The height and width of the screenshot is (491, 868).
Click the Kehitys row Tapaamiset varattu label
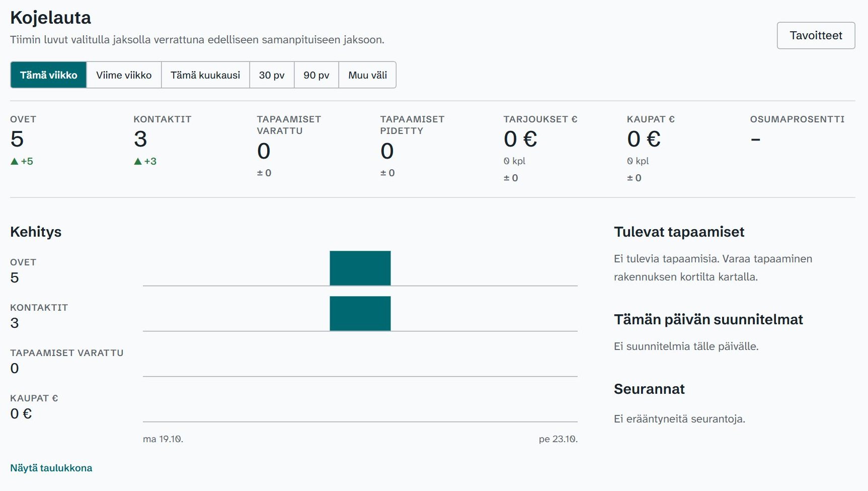tap(66, 353)
